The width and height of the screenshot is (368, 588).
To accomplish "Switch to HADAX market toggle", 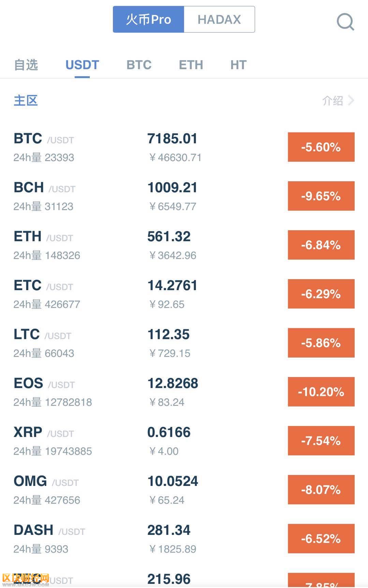I will click(x=219, y=19).
